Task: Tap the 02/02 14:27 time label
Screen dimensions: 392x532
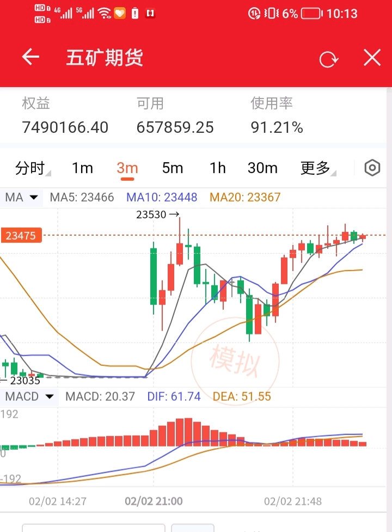Action: click(x=58, y=501)
